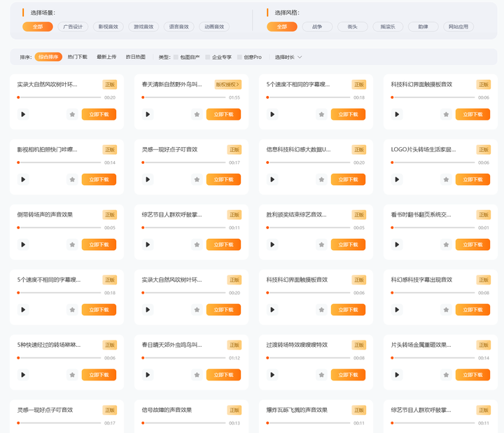
Task: Play the 片头转场金属重砸效果 clip
Action: click(x=397, y=375)
